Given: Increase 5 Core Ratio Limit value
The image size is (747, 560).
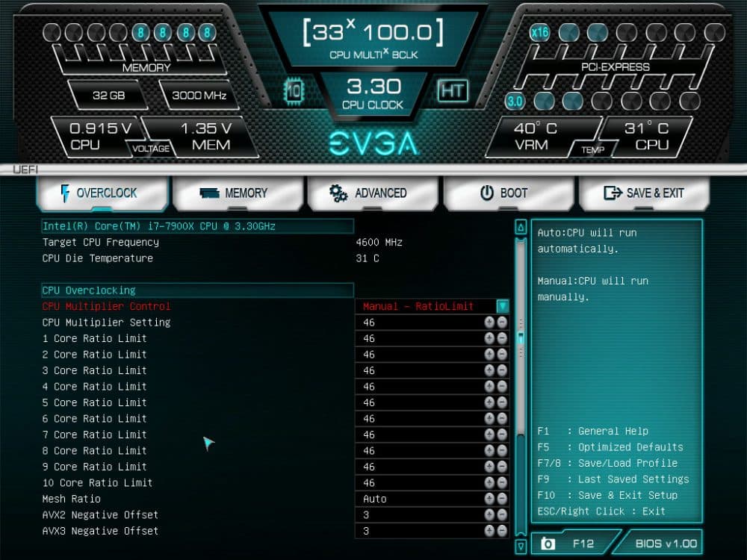Looking at the screenshot, I should [489, 402].
